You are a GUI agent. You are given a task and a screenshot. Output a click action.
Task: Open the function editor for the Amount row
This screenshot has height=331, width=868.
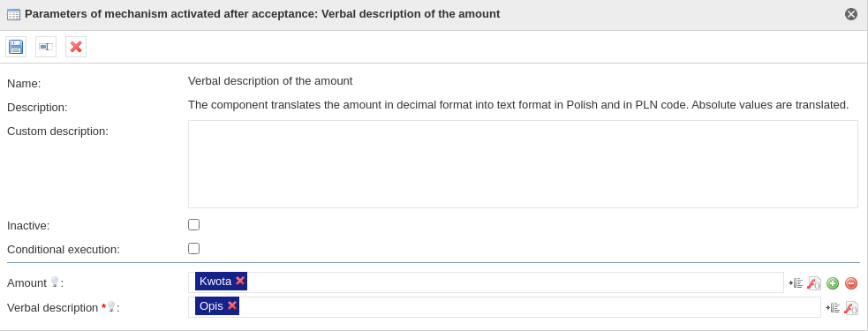click(x=814, y=283)
